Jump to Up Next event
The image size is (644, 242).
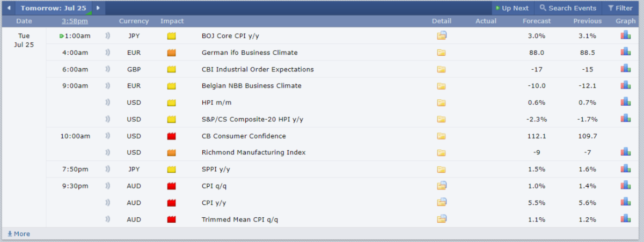pos(512,8)
